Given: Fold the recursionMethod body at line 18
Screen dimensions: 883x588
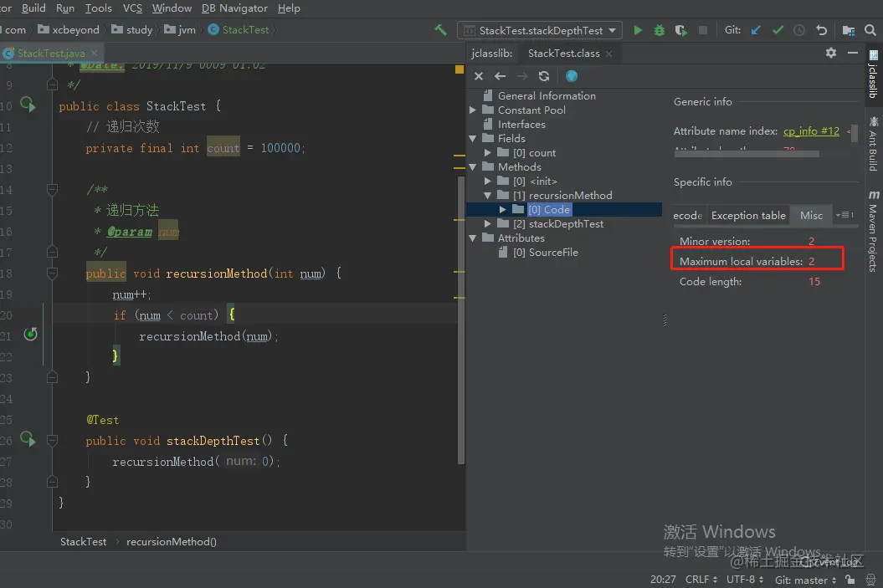Looking at the screenshot, I should (x=53, y=274).
